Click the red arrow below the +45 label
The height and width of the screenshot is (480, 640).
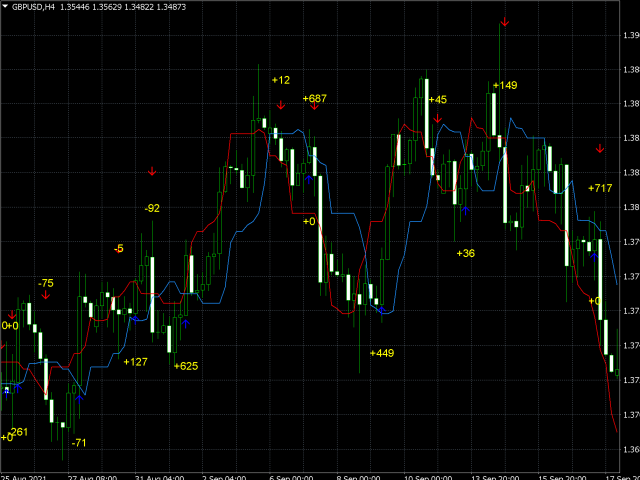click(438, 119)
